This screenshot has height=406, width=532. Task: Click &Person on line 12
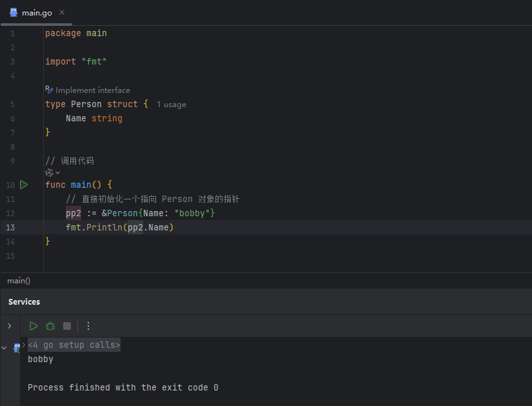click(x=120, y=214)
